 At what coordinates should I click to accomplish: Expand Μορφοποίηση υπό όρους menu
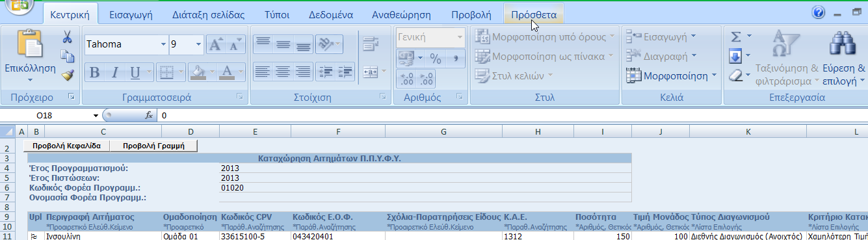pyautogui.click(x=545, y=36)
